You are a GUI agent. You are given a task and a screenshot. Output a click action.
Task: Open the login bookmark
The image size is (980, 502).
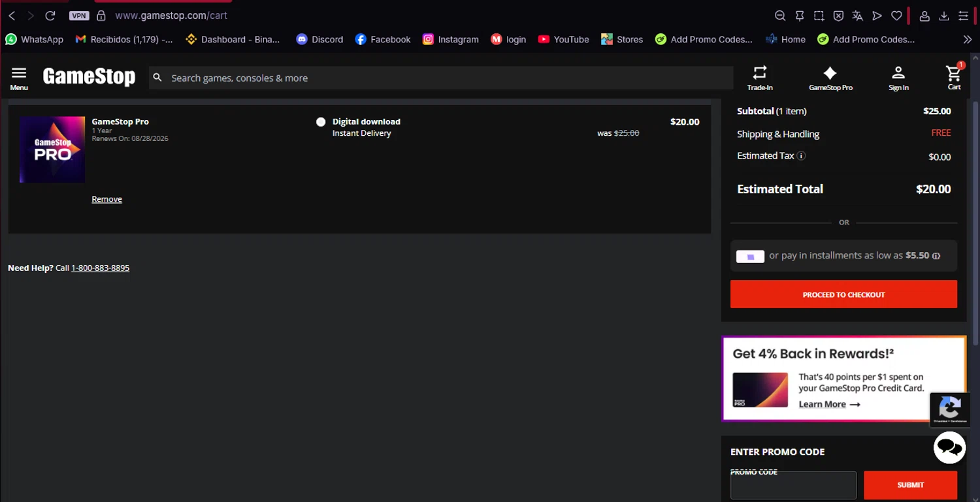[x=508, y=39]
